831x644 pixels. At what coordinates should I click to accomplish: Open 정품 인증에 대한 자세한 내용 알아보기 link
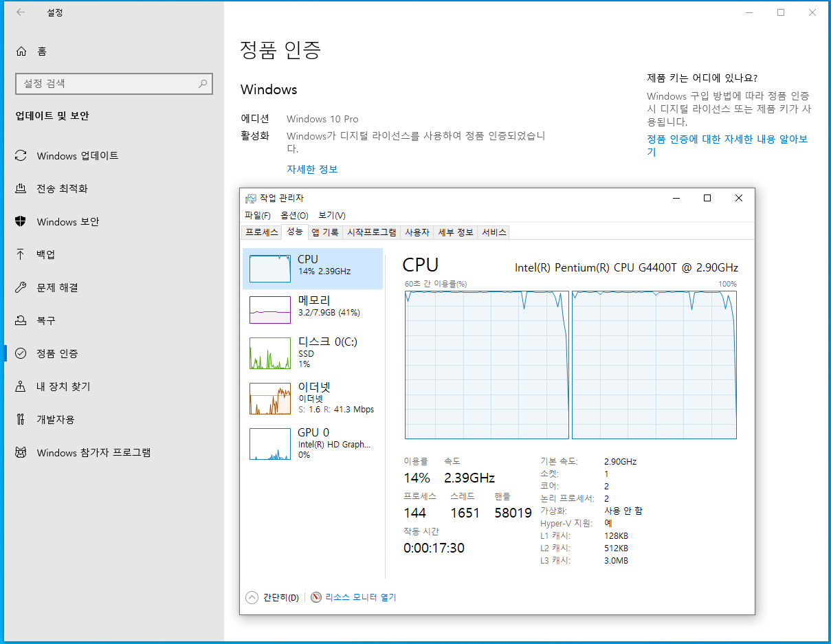(x=727, y=145)
